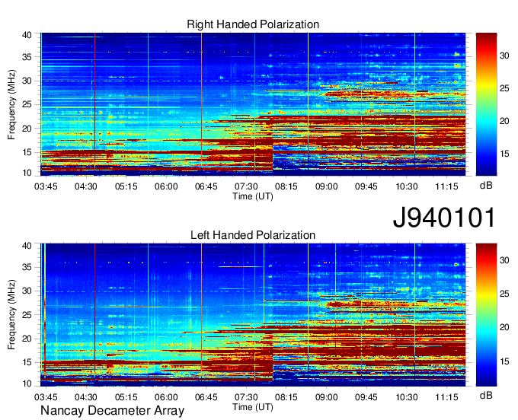The height and width of the screenshot is (420, 518).
Task: Click the "Right Handed Polarization" plot title
Action: (x=253, y=24)
